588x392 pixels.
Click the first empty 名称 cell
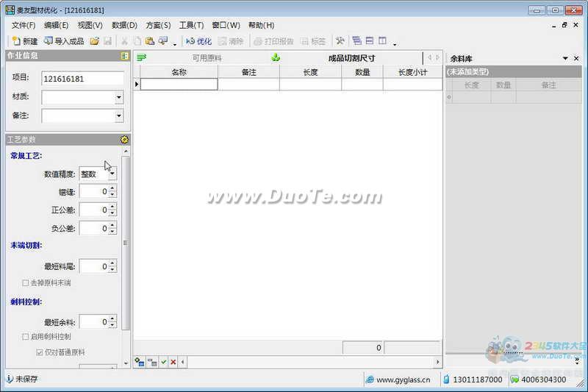179,85
